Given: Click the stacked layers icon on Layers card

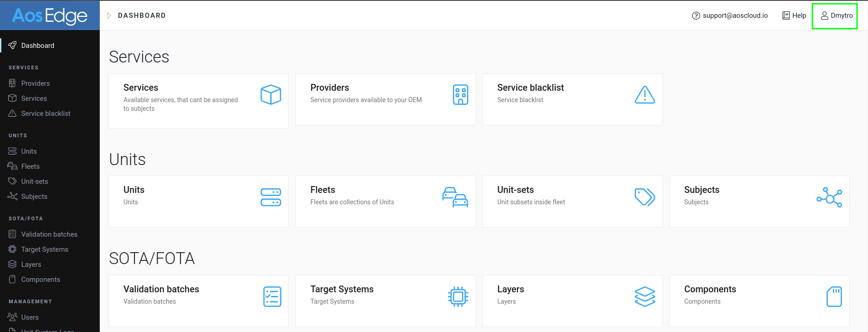Looking at the screenshot, I should point(645,296).
